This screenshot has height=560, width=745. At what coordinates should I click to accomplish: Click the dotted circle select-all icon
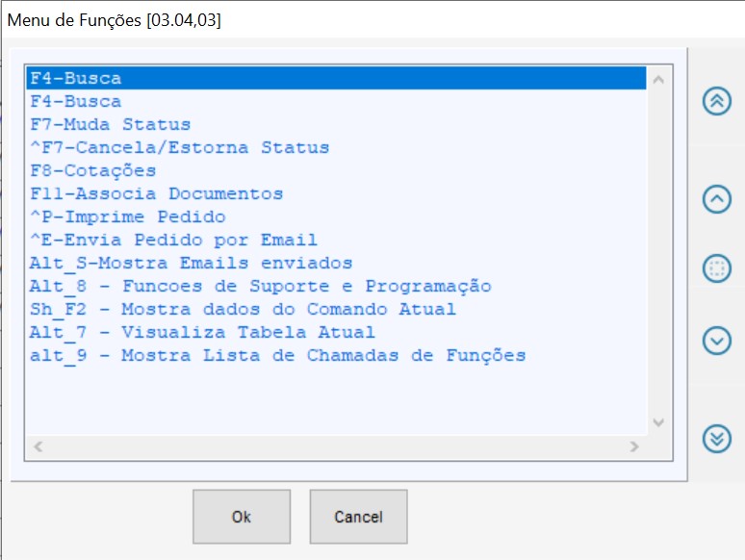click(x=717, y=268)
